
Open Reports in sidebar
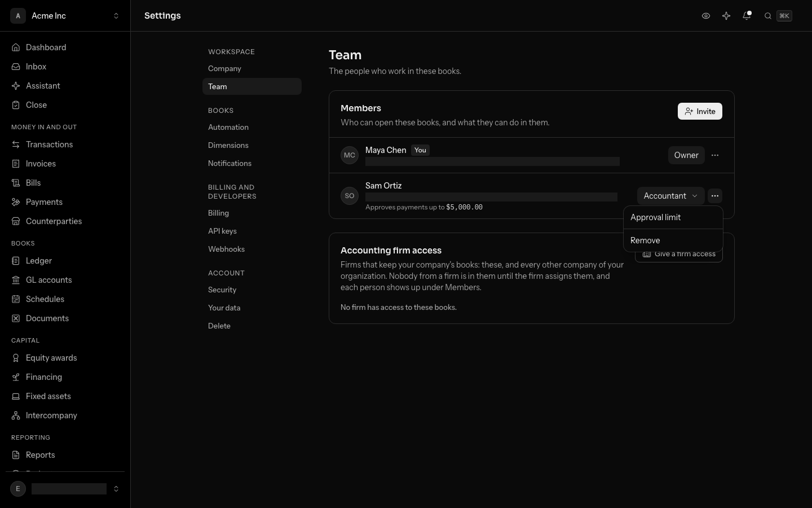point(65,455)
